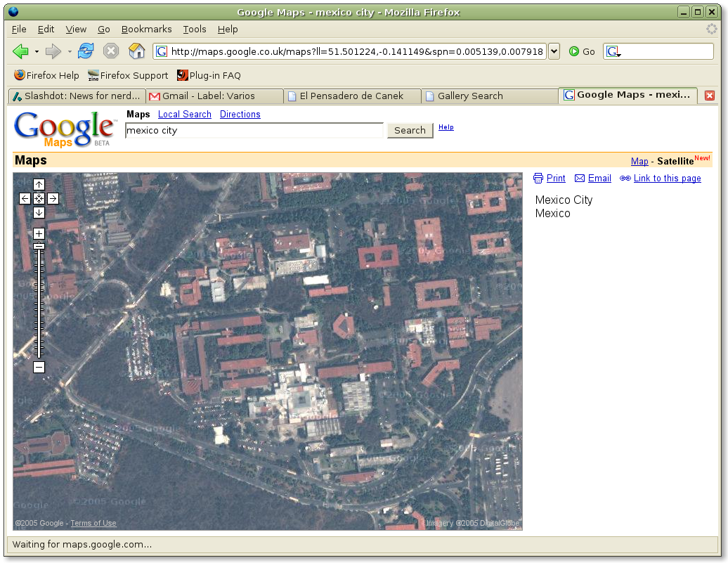Open the Bookmarks menu
The width and height of the screenshot is (728, 563).
(146, 30)
